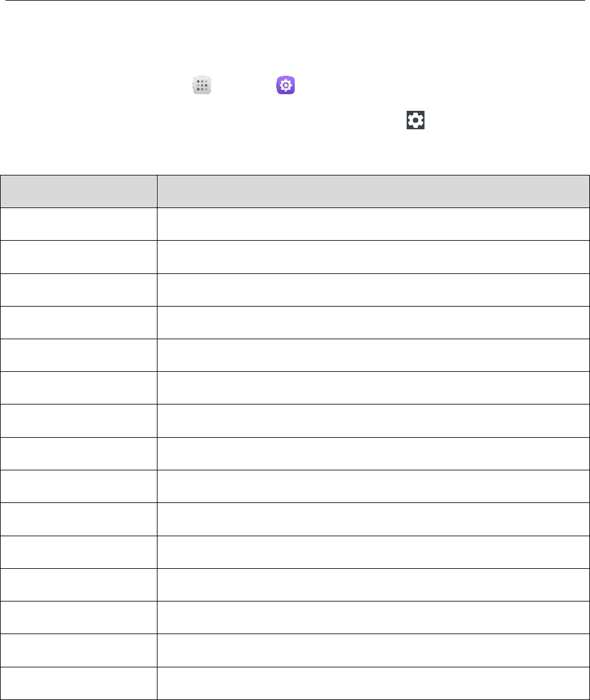The image size is (590, 700).
Task: Select fifth white row's wide right cell
Action: pos(373,355)
